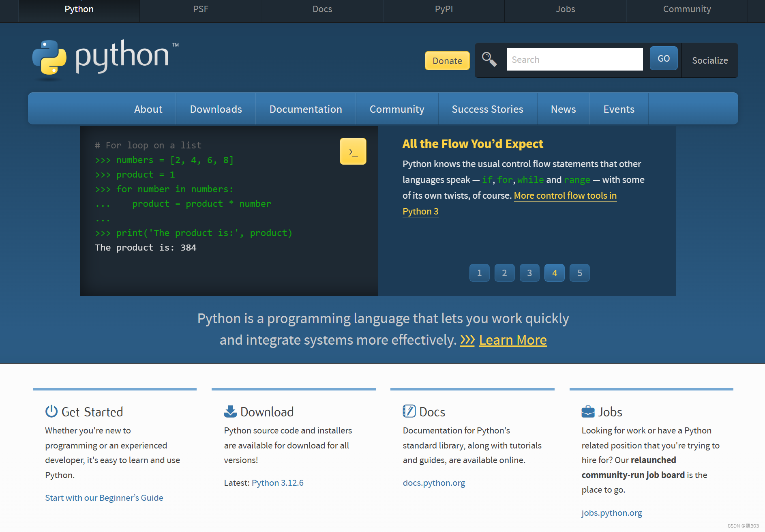Screen dimensions: 765x532
Task: Click the Docs section heading
Action: [432, 412]
